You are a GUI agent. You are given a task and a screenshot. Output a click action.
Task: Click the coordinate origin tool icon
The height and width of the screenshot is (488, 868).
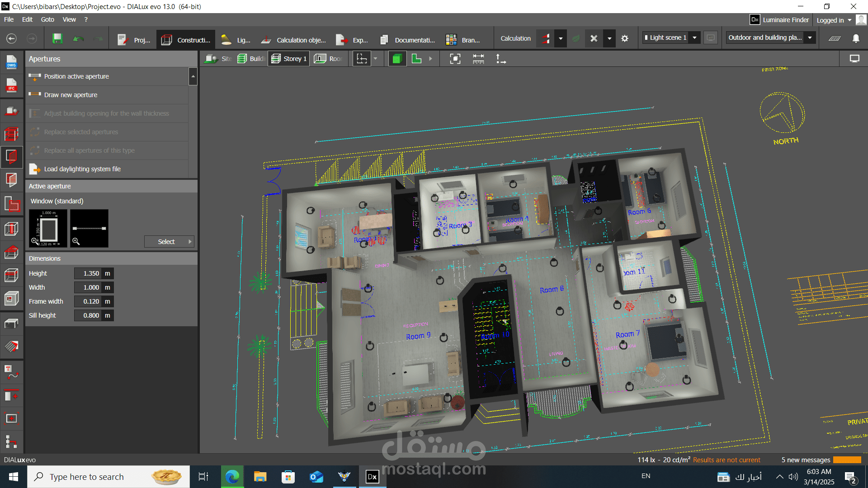[501, 59]
